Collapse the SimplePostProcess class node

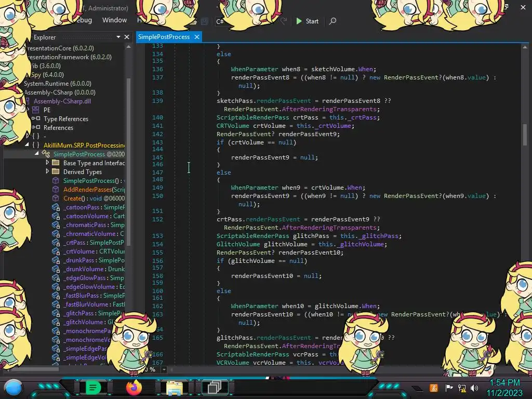point(37,154)
